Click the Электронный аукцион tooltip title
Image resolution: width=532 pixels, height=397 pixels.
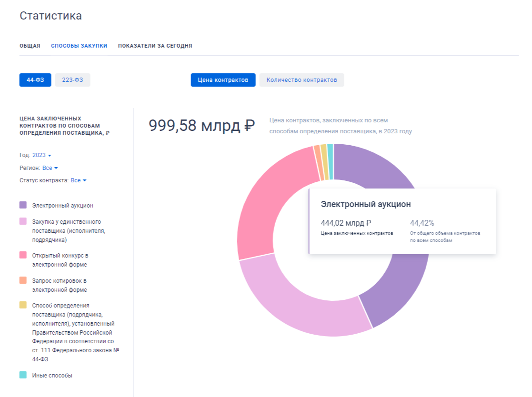[x=366, y=204]
